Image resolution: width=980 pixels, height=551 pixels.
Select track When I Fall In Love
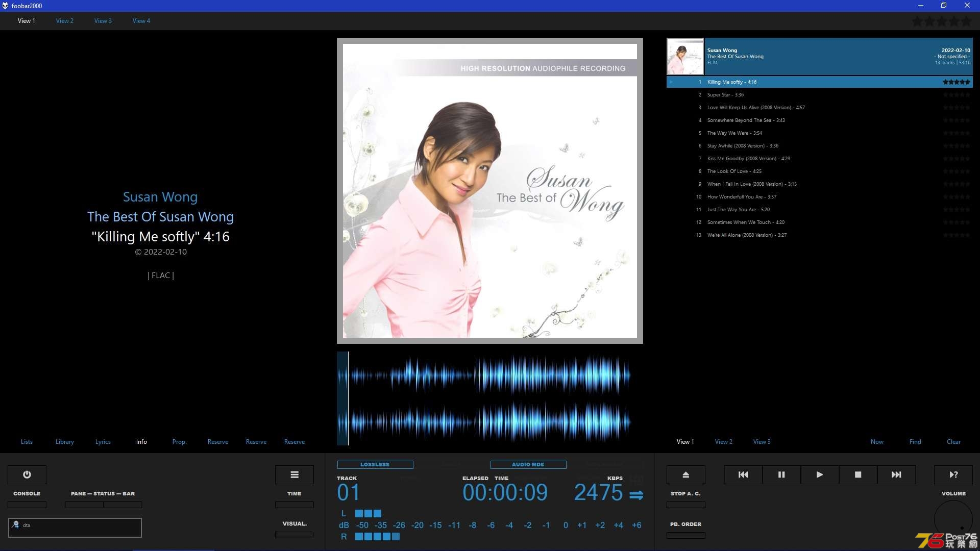click(820, 184)
